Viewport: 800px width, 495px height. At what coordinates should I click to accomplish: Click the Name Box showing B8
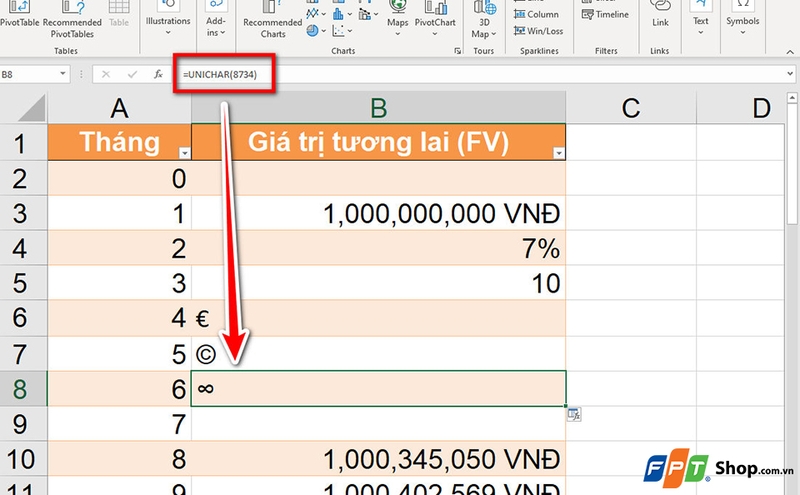(28, 75)
